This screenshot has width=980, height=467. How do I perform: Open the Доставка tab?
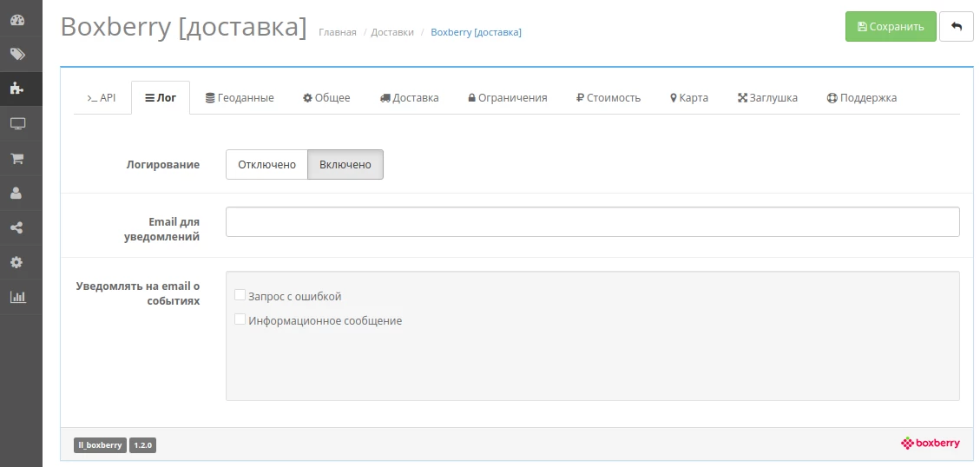pos(410,97)
